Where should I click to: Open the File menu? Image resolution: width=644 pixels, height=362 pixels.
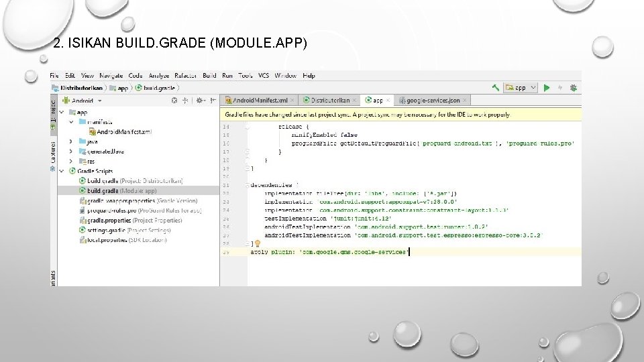pyautogui.click(x=54, y=76)
